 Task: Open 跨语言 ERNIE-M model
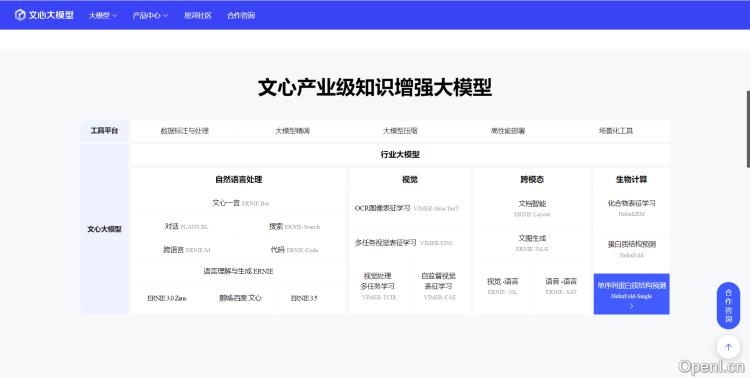tap(187, 250)
